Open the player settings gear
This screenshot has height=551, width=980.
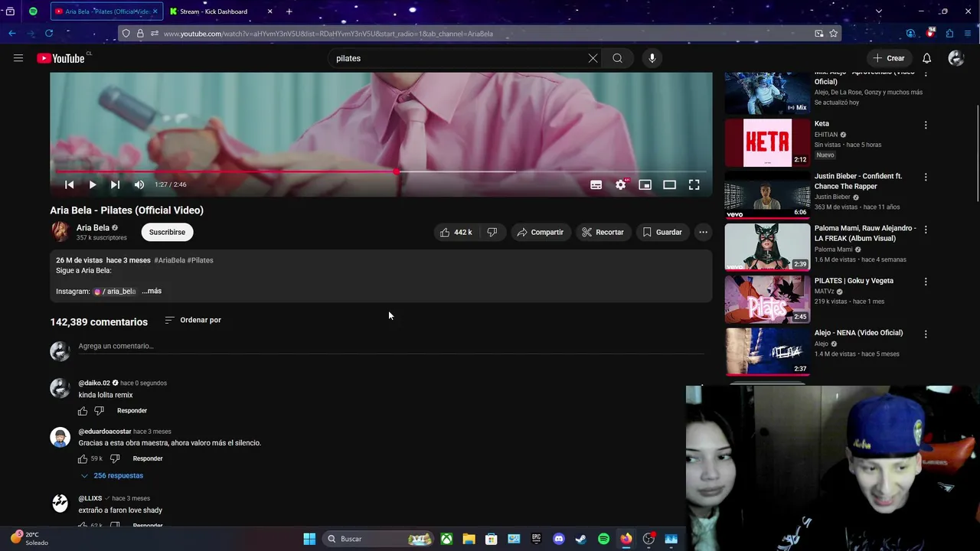pos(621,184)
